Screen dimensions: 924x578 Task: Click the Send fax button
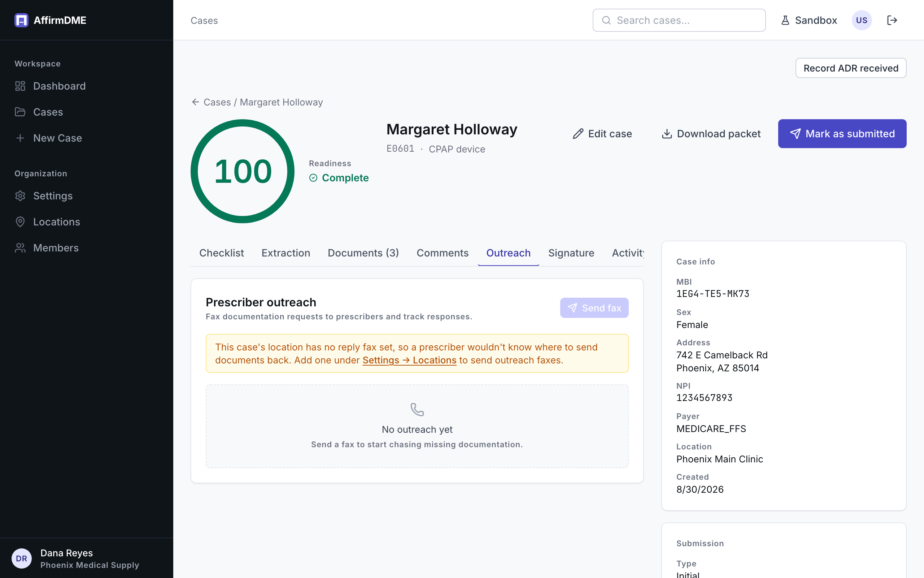(x=594, y=308)
